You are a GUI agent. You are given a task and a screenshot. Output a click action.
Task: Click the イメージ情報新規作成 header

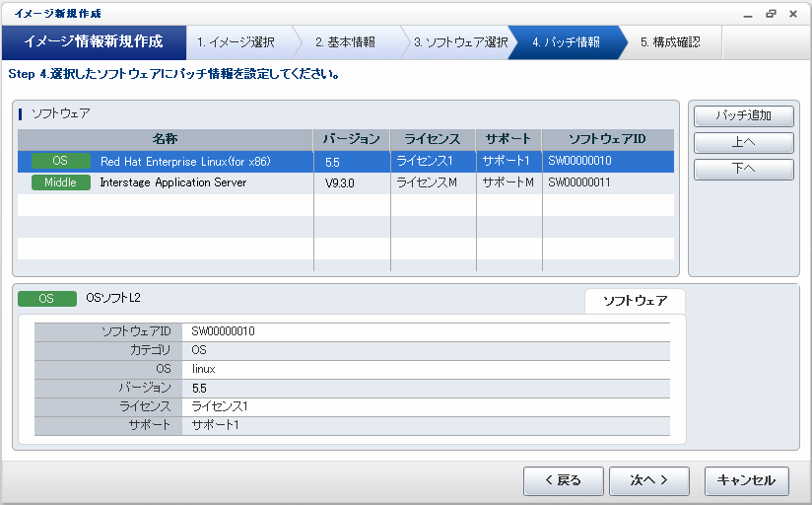[x=94, y=41]
